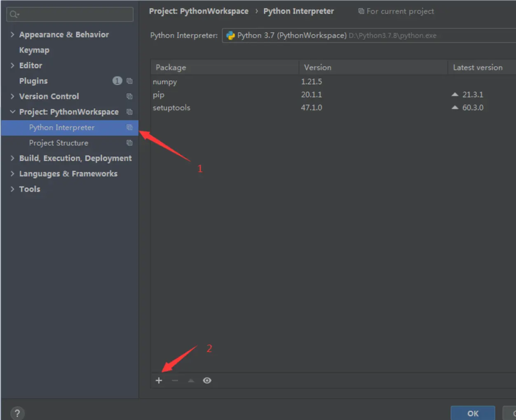The height and width of the screenshot is (420, 516).
Task: Click project-level icon beside Project Structure
Action: pyautogui.click(x=129, y=143)
